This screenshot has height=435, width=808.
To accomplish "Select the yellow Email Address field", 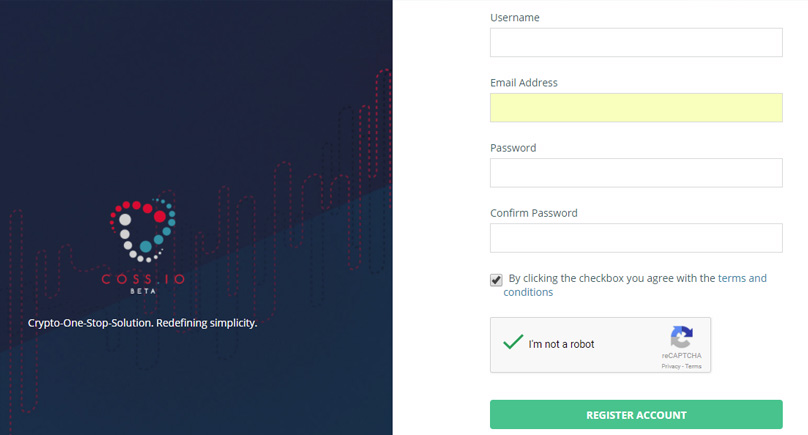I will (x=636, y=108).
